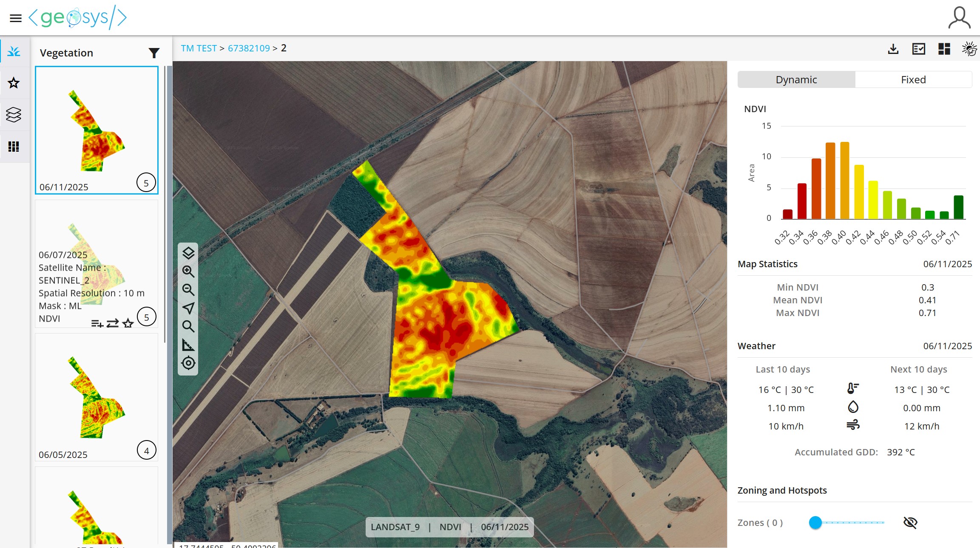Switch to the Fixed tab

913,79
